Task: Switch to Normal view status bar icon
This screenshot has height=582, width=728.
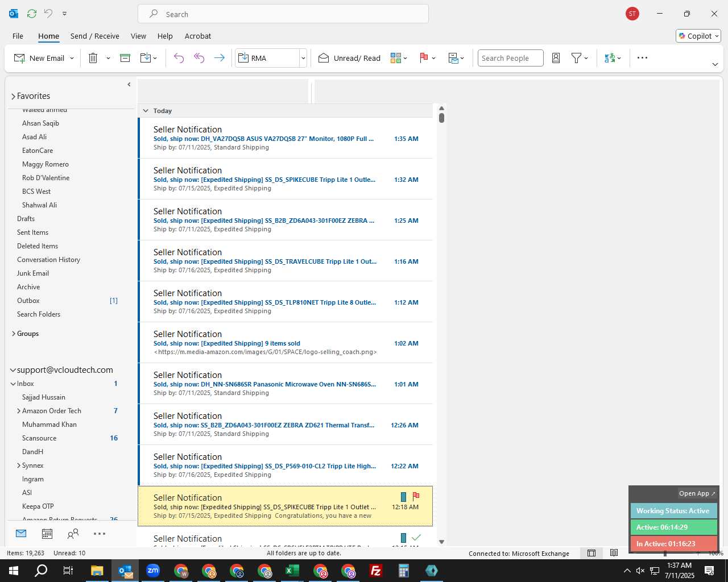Action: [591, 553]
